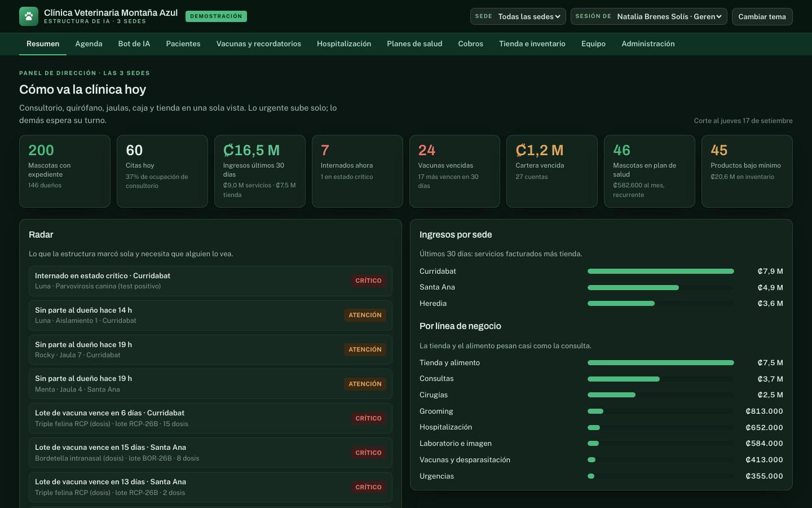Open the Cartera vencida card
812x508 pixels.
(x=552, y=171)
